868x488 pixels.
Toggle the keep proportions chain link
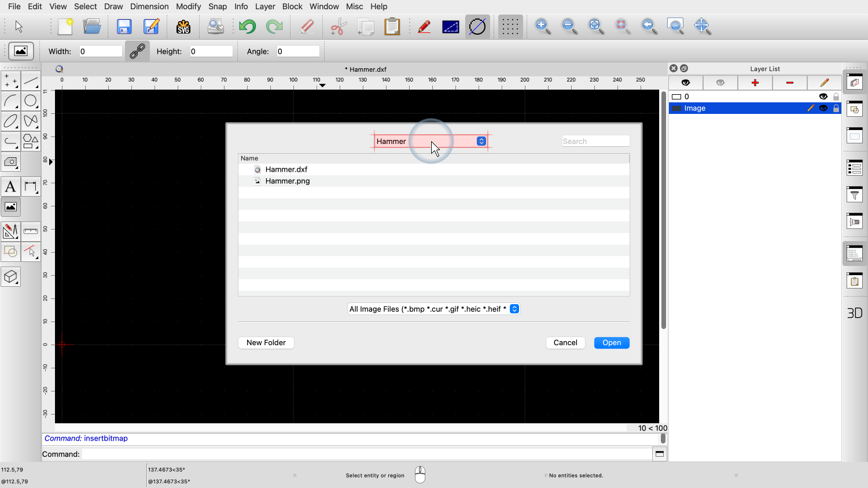tap(137, 51)
